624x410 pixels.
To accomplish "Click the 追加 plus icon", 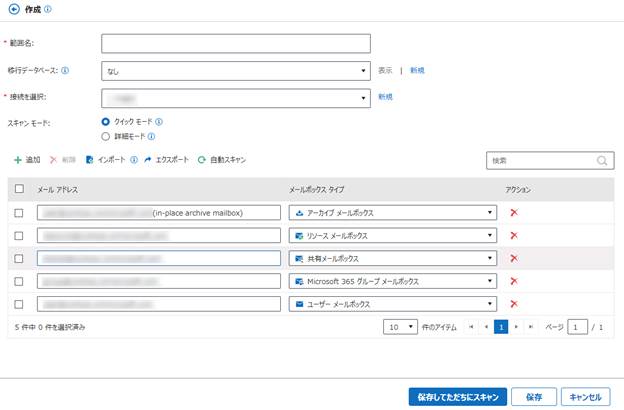I will [x=18, y=160].
